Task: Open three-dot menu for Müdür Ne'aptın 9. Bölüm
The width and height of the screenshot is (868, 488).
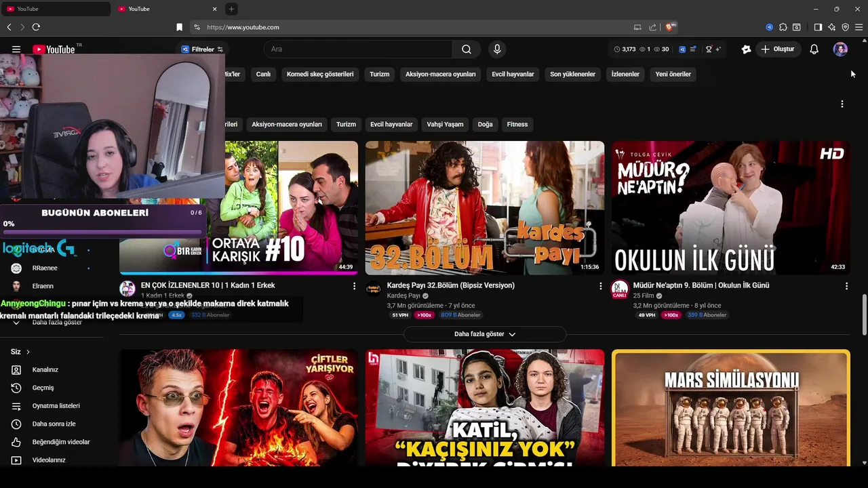Action: (x=846, y=286)
